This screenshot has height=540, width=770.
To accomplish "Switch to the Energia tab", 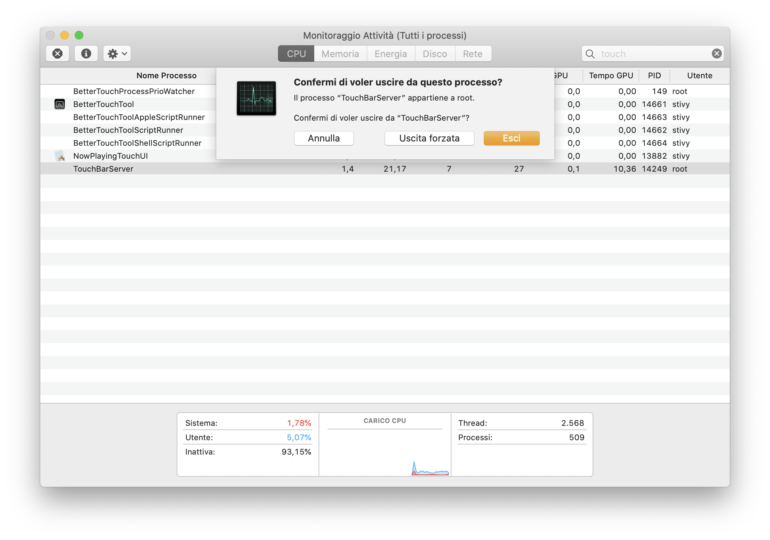I will (390, 54).
